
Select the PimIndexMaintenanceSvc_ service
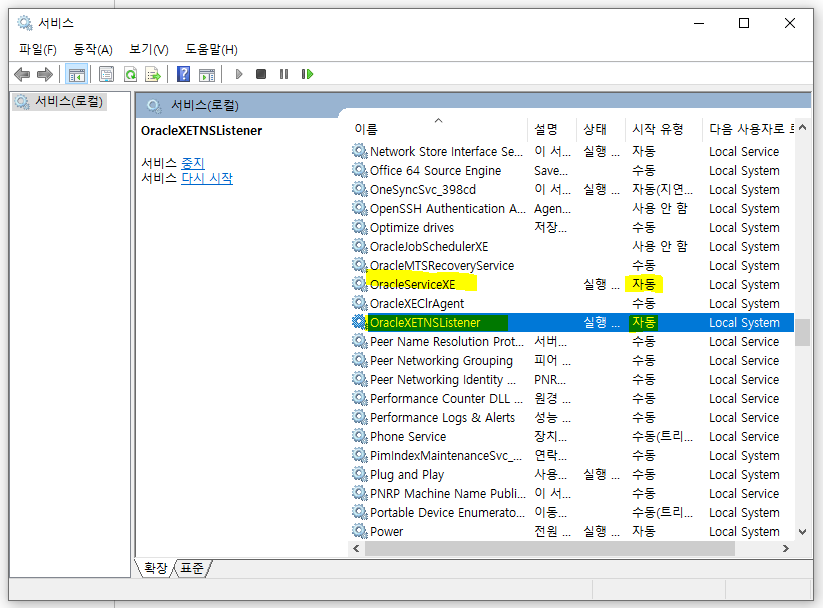(446, 455)
